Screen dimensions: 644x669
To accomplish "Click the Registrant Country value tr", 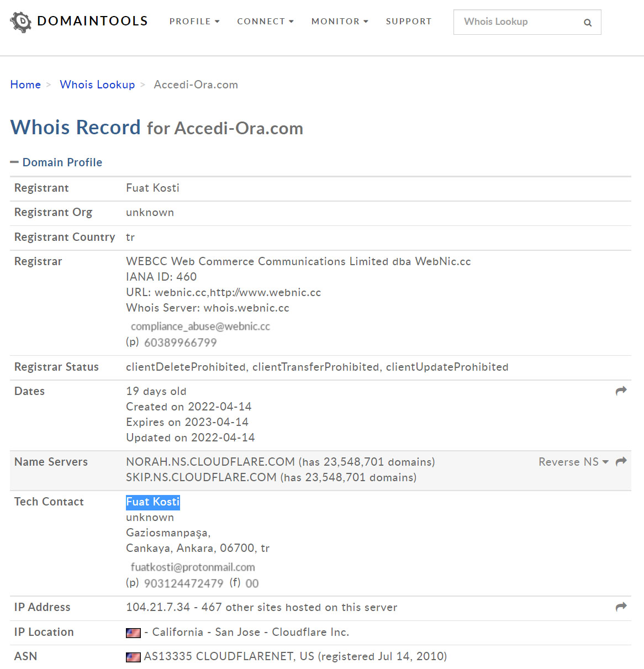I will (130, 237).
